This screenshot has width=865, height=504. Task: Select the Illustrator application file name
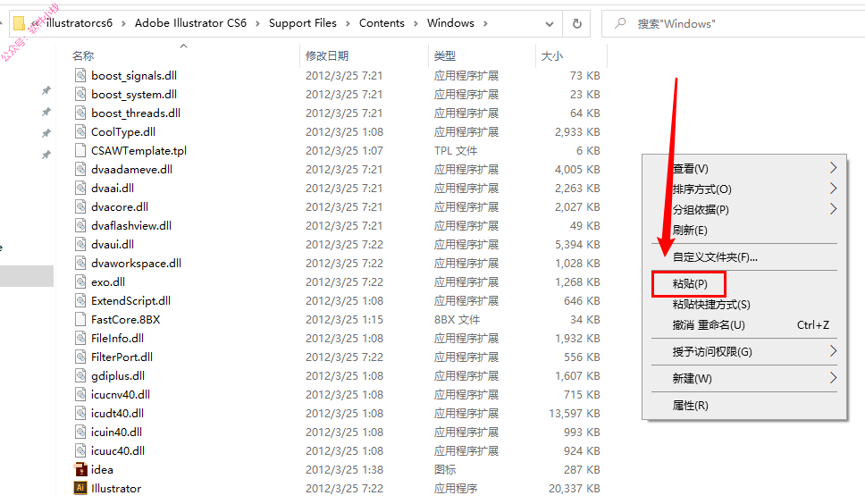pyautogui.click(x=116, y=489)
